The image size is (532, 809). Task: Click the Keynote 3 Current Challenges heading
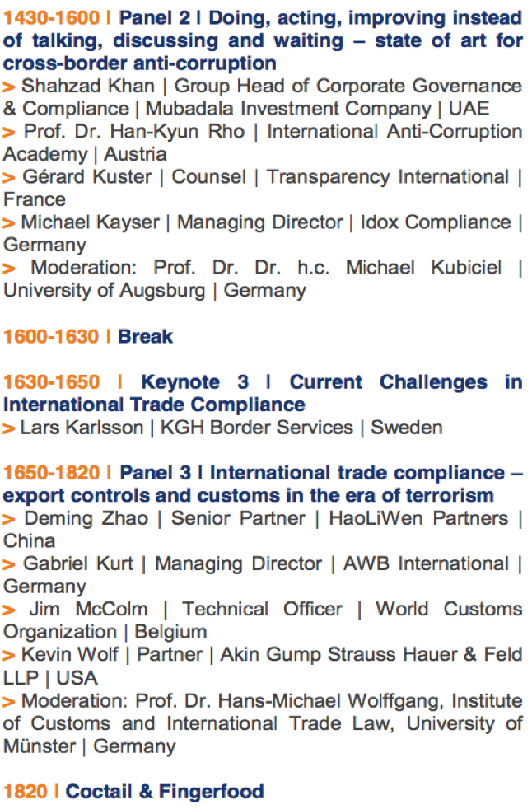[264, 393]
